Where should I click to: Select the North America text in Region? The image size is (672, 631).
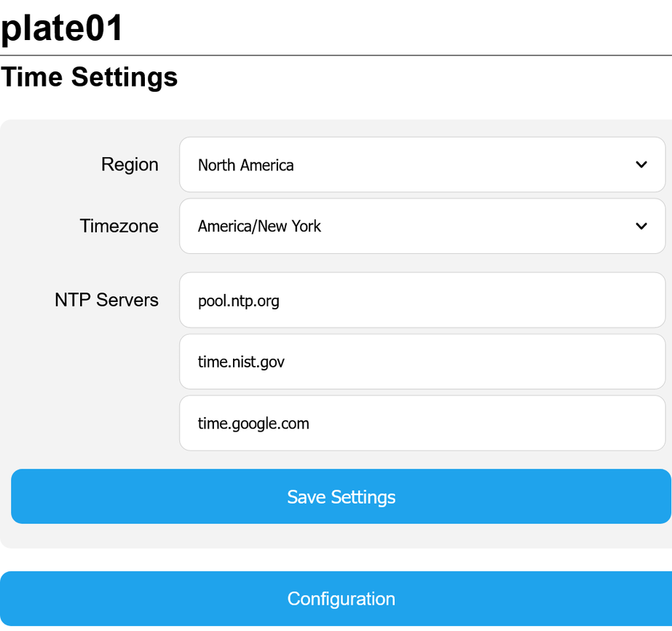click(x=246, y=165)
